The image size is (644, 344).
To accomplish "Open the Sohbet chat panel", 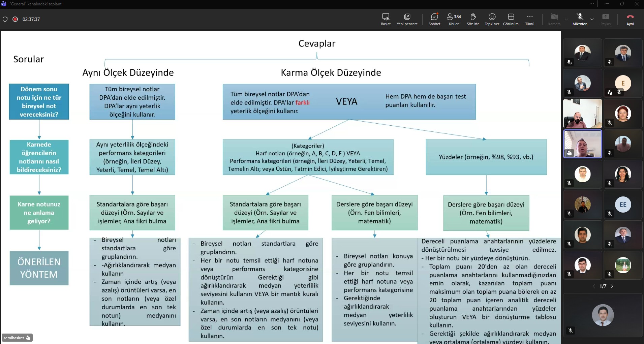I will [434, 19].
